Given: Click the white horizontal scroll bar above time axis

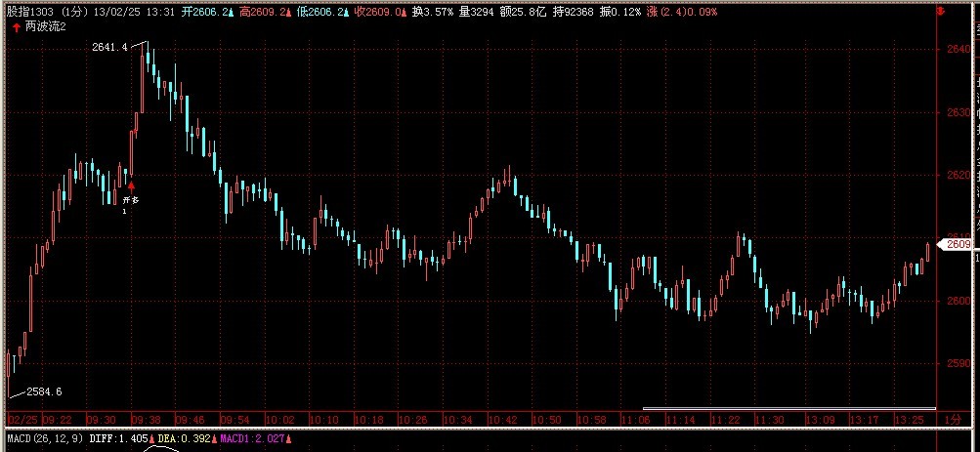Looking at the screenshot, I should point(788,408).
